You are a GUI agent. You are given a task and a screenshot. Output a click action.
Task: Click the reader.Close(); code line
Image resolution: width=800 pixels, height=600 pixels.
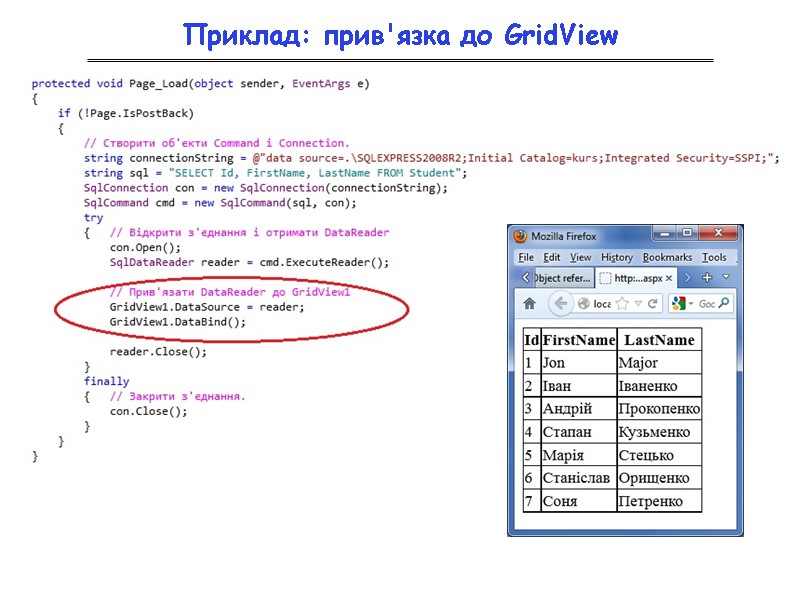coord(158,352)
